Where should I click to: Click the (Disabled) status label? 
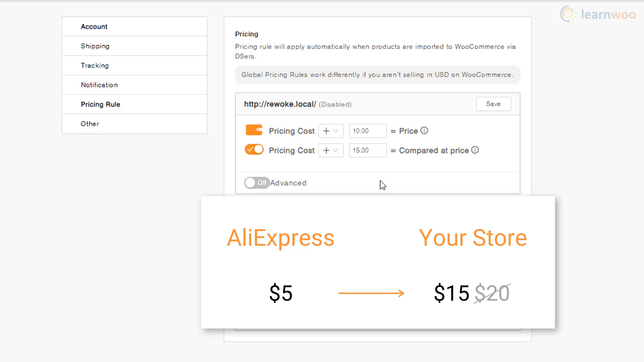335,105
